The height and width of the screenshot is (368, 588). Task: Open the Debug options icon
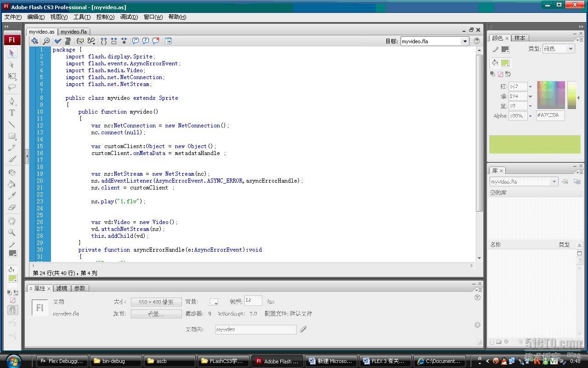pos(91,41)
